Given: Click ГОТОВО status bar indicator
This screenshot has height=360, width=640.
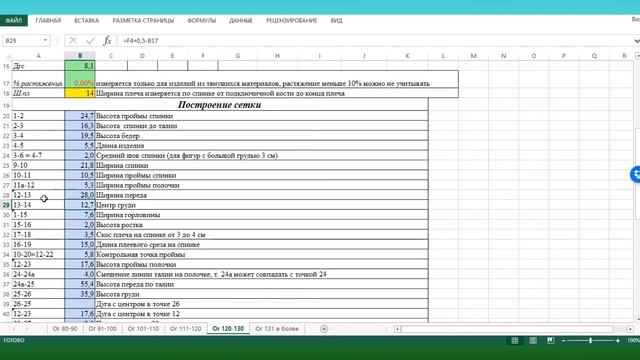Looking at the screenshot, I should coord(14,340).
